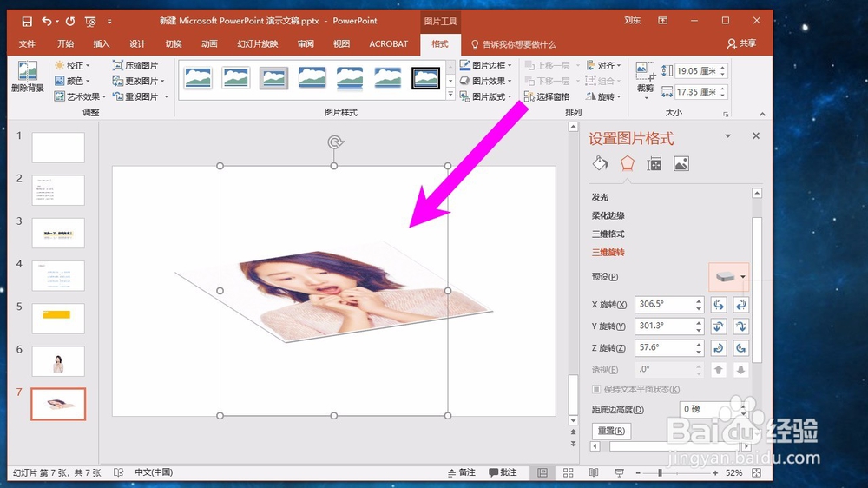
Task: Open the Animations (动画) tab
Action: pos(209,43)
